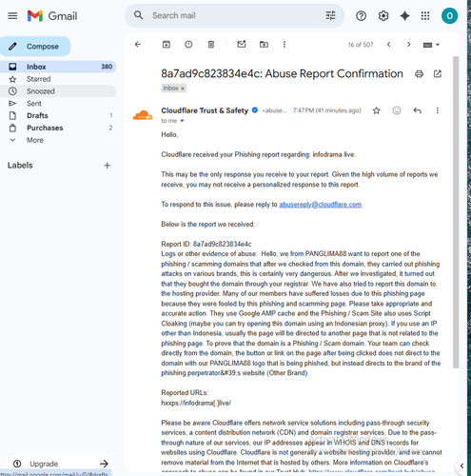Click the email subject heading
Image resolution: width=471 pixels, height=476 pixels.
pos(282,74)
